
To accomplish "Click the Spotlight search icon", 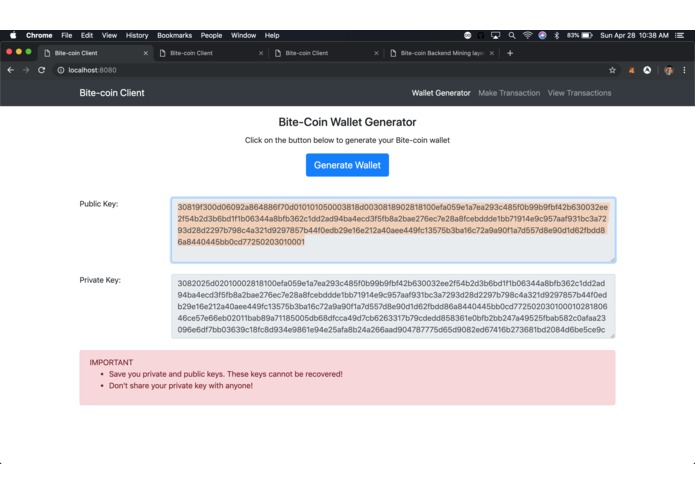I will (x=512, y=35).
